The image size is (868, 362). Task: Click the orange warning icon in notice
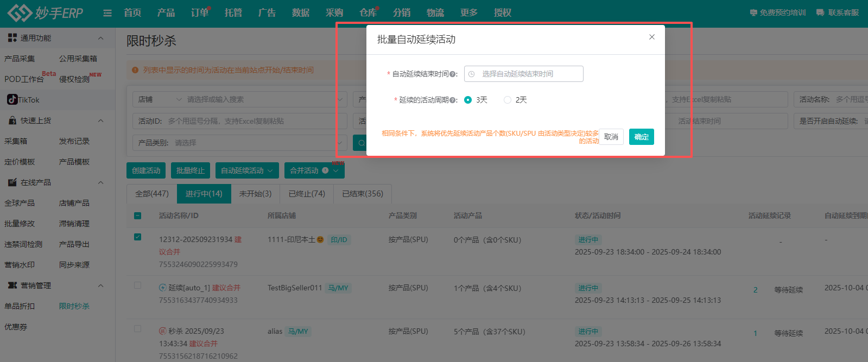pyautogui.click(x=135, y=70)
